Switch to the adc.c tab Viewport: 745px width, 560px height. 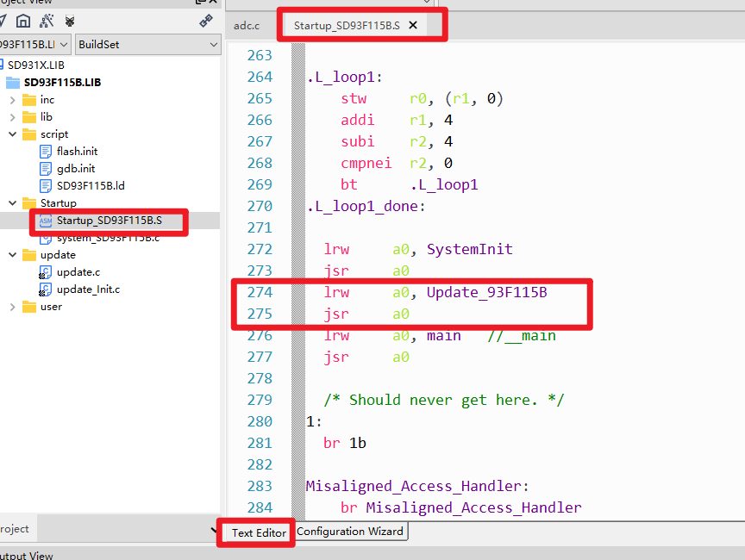[247, 25]
